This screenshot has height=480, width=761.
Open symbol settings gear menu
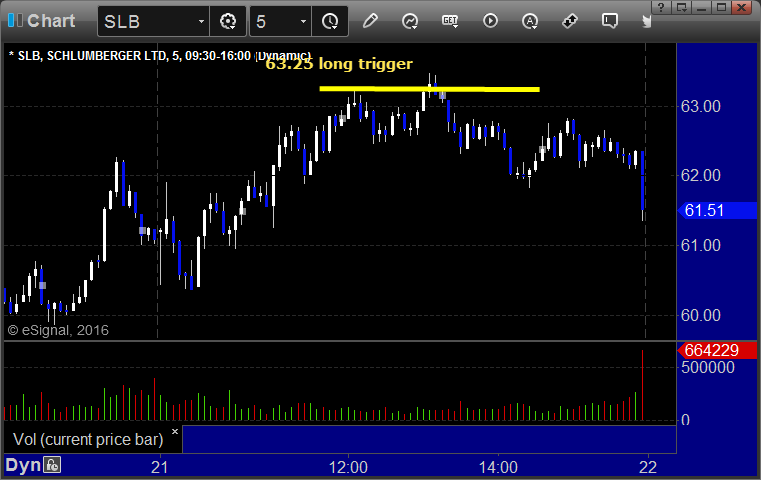(x=228, y=21)
